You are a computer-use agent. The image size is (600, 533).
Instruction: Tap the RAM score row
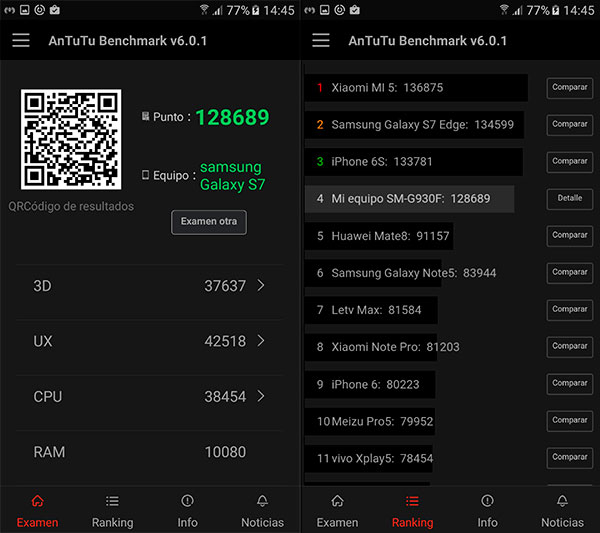tap(149, 452)
